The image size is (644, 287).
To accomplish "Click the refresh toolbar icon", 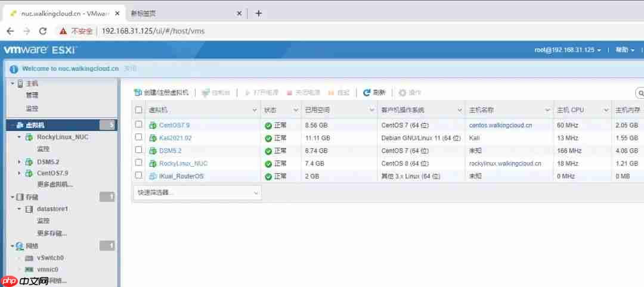I will click(x=367, y=93).
